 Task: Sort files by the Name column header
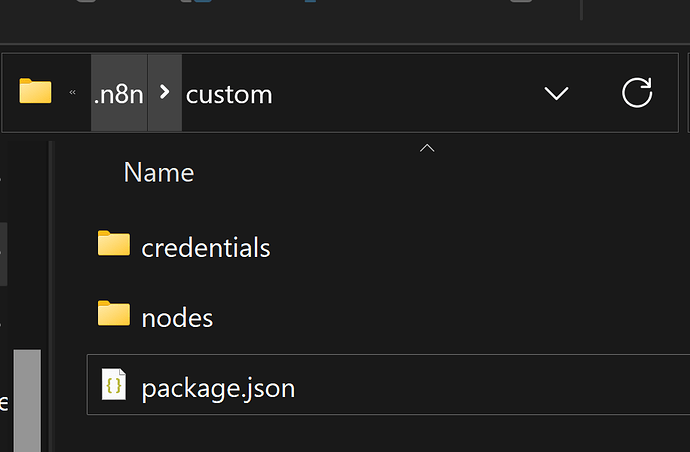[x=158, y=172]
